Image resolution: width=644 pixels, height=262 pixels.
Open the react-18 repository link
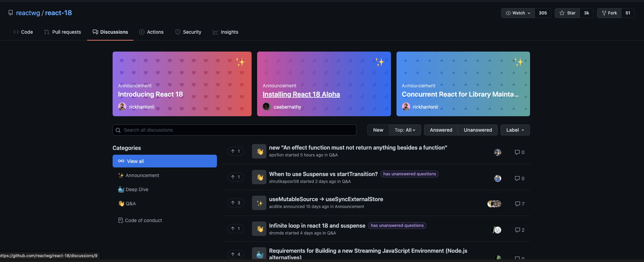pyautogui.click(x=58, y=13)
